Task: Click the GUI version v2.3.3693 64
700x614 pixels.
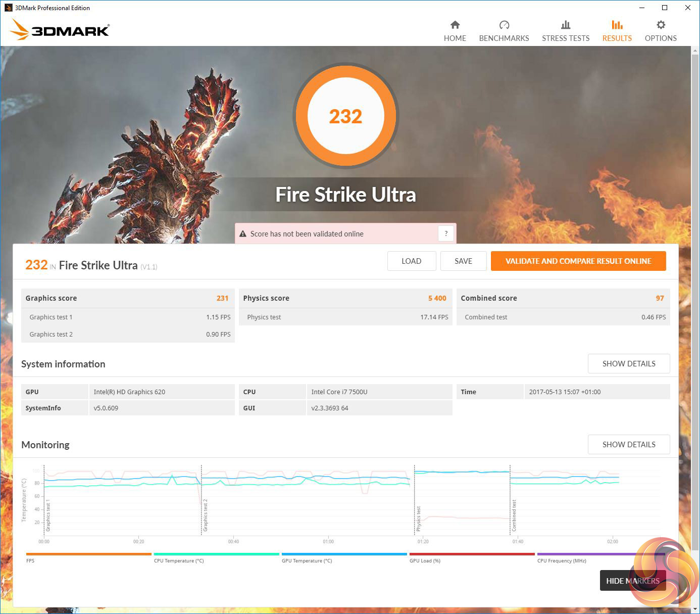Action: coord(330,408)
